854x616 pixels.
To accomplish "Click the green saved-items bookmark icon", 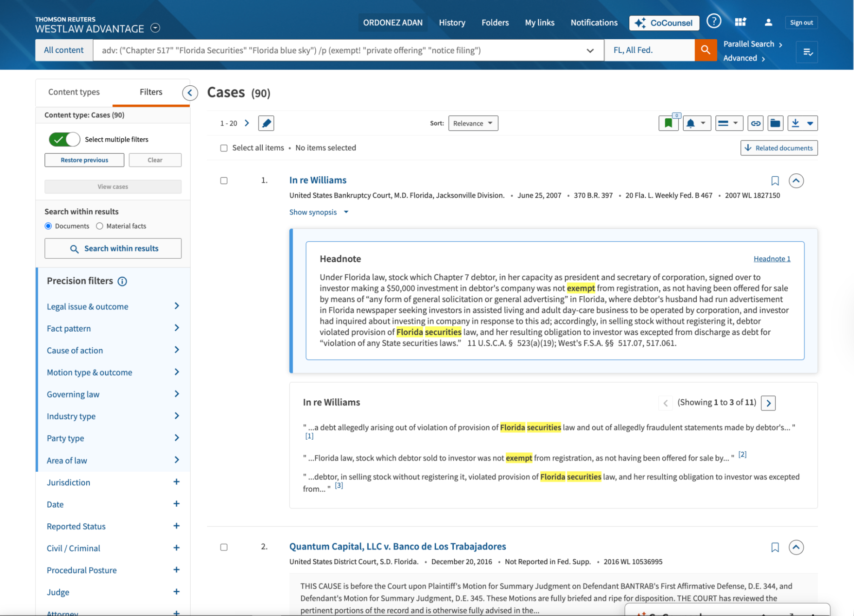I will [x=669, y=123].
